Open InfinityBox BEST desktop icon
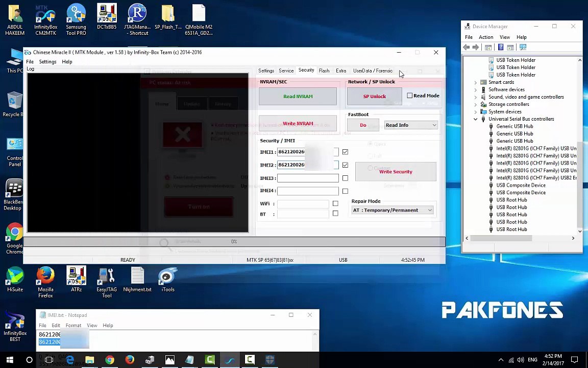588x368 pixels. pyautogui.click(x=15, y=326)
